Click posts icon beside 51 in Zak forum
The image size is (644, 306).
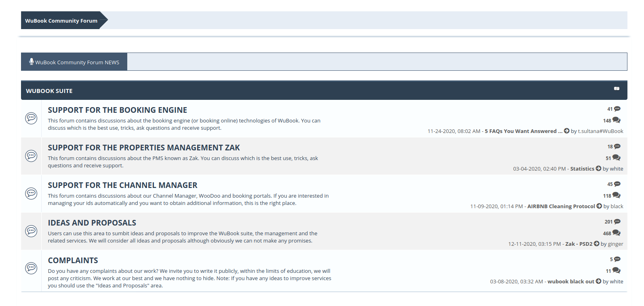(616, 158)
